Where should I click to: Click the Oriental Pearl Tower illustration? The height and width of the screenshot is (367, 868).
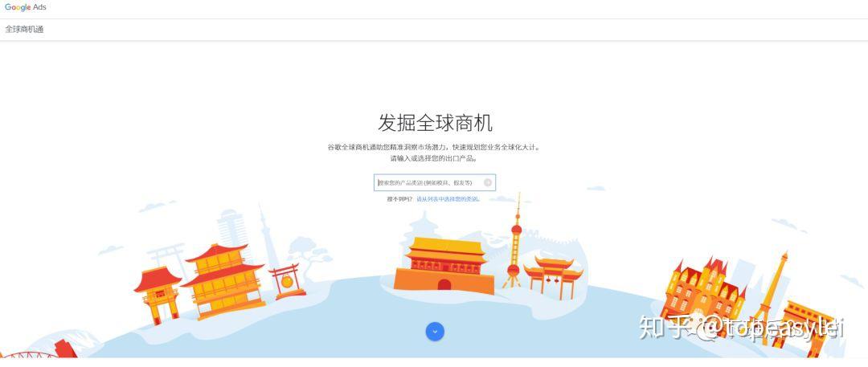coord(515,242)
